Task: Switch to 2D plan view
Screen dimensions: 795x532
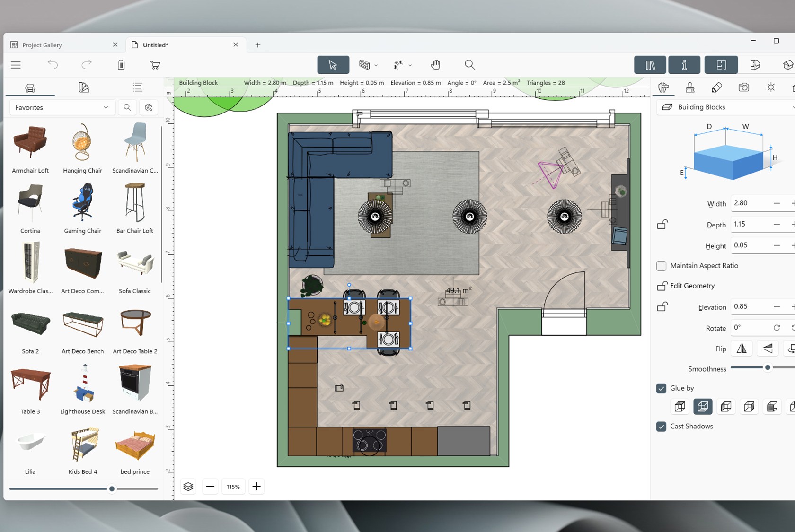Action: pos(721,65)
